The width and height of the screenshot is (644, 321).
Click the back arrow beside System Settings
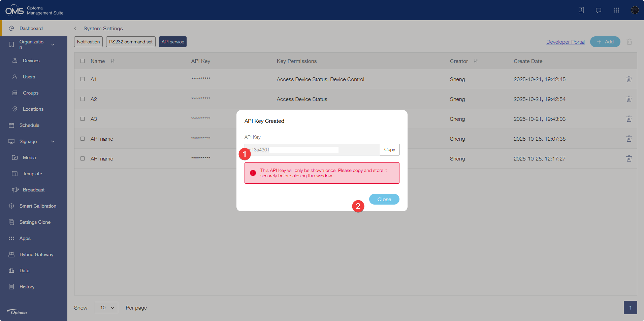pyautogui.click(x=75, y=29)
